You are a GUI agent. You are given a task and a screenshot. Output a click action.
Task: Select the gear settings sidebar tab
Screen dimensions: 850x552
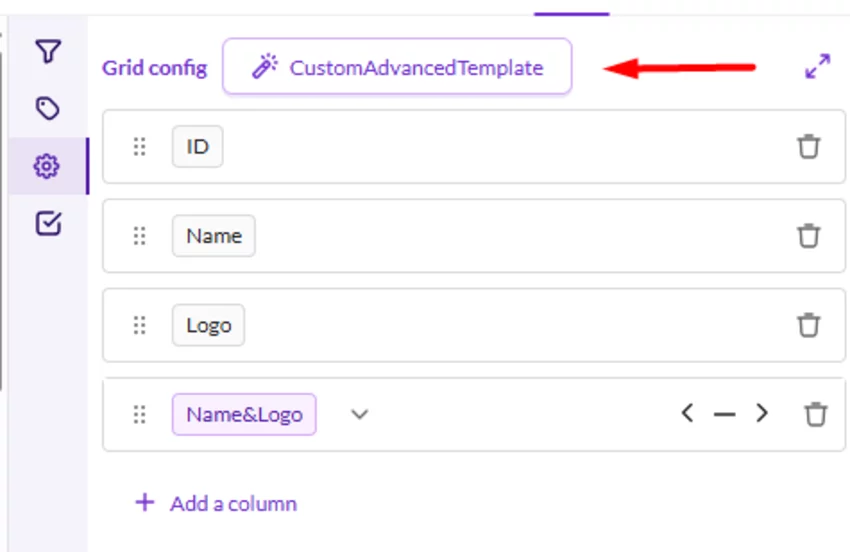tap(47, 166)
